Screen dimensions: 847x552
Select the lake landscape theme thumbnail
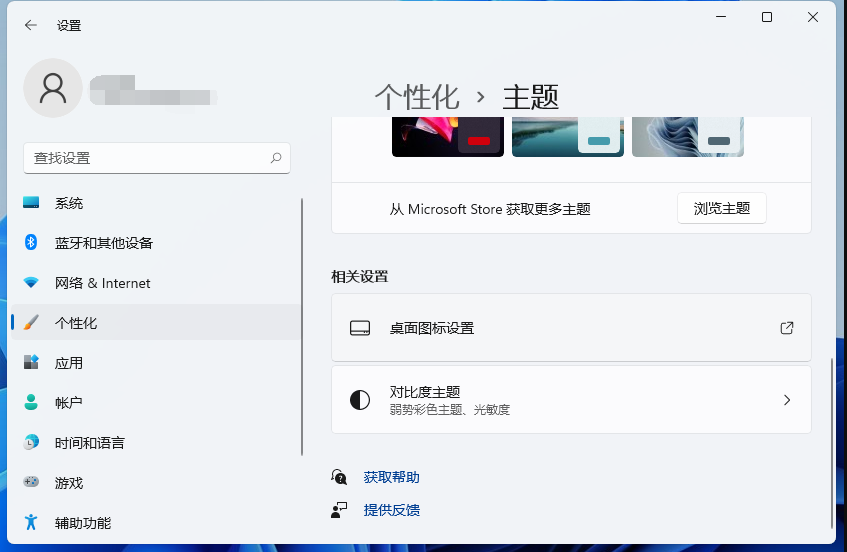coord(568,137)
